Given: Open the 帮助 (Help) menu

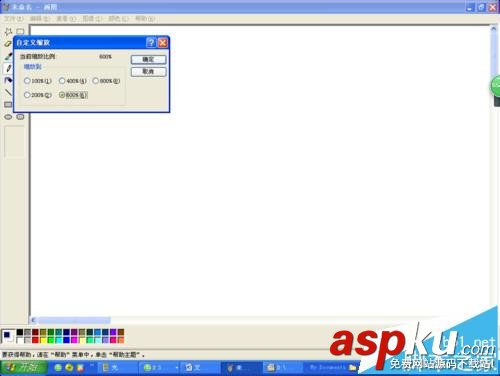Looking at the screenshot, I should pyautogui.click(x=145, y=19).
